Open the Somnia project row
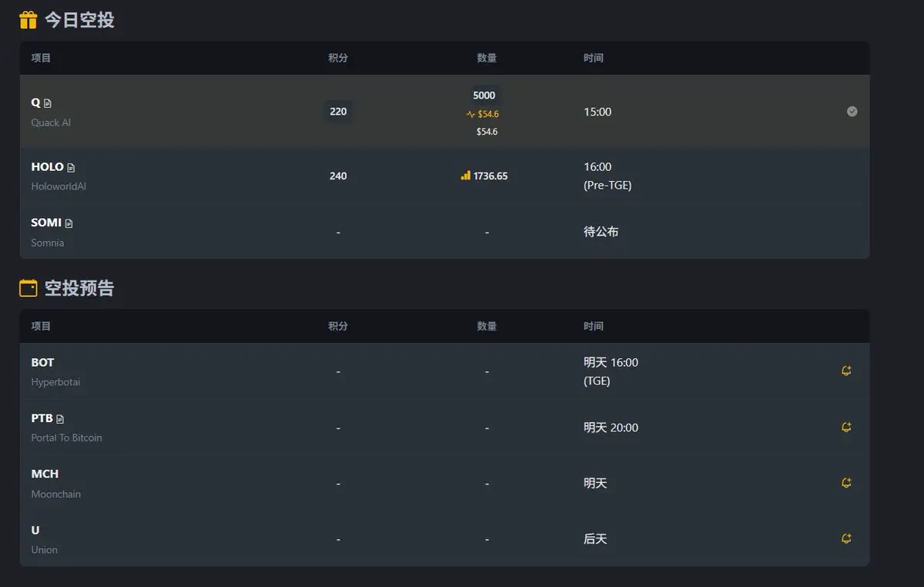 (x=444, y=231)
